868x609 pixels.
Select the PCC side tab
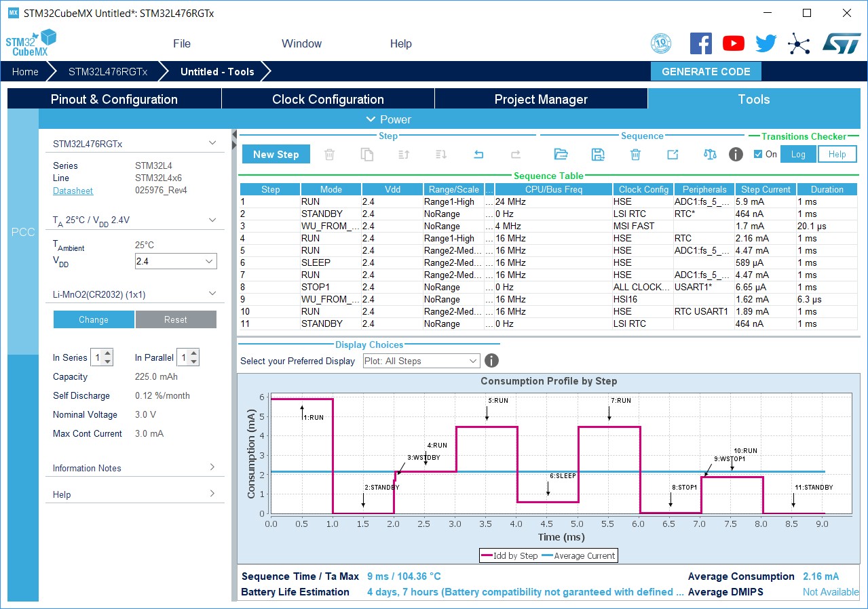(23, 232)
